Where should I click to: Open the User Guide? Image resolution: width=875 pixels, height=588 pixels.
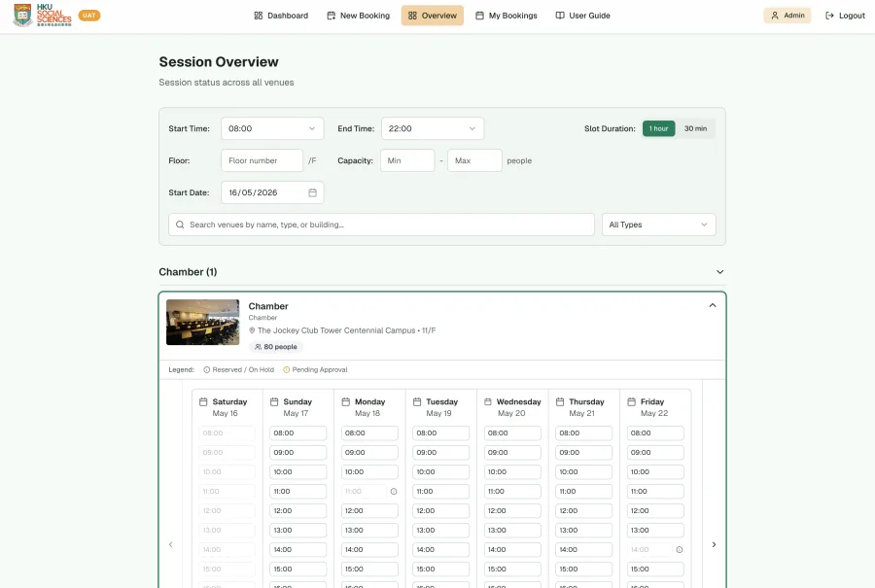click(582, 16)
